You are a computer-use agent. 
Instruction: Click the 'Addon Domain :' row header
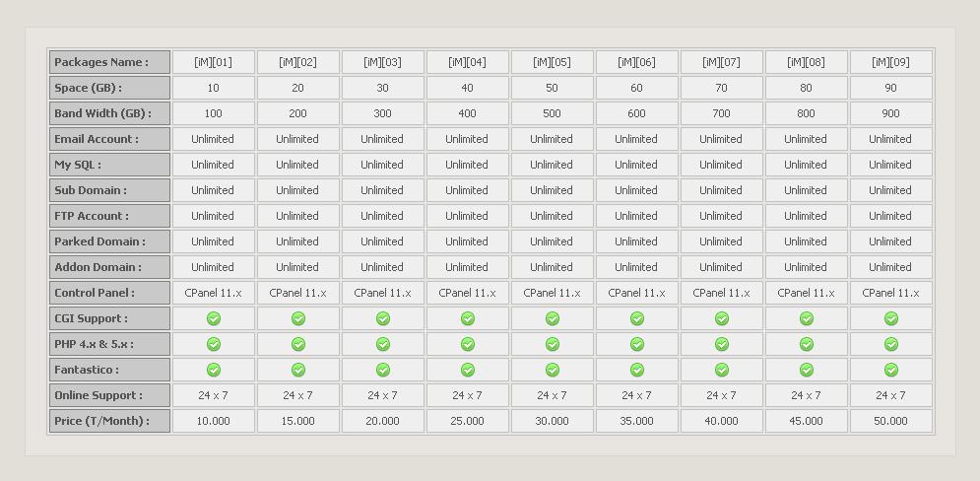(x=109, y=267)
